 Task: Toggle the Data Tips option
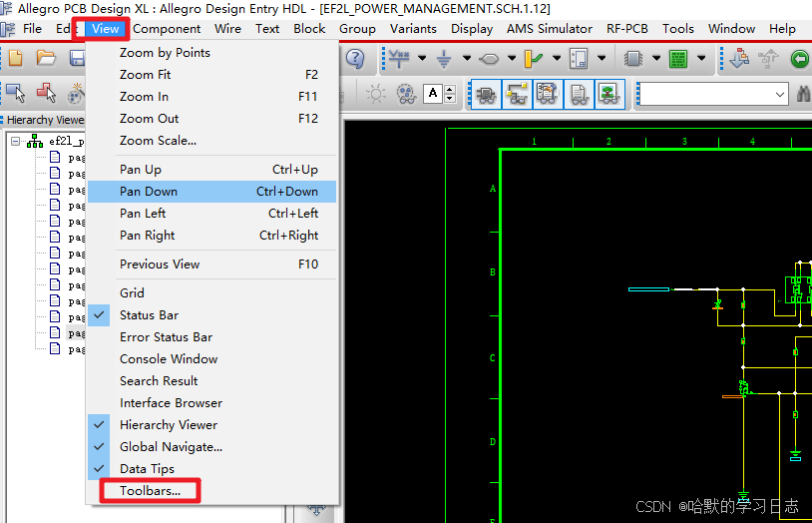[212, 468]
